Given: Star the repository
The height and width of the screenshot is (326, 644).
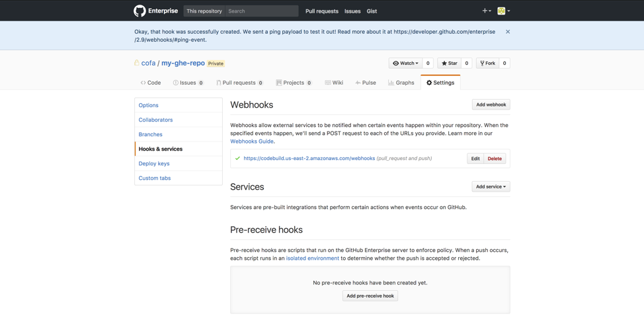Looking at the screenshot, I should pos(450,63).
